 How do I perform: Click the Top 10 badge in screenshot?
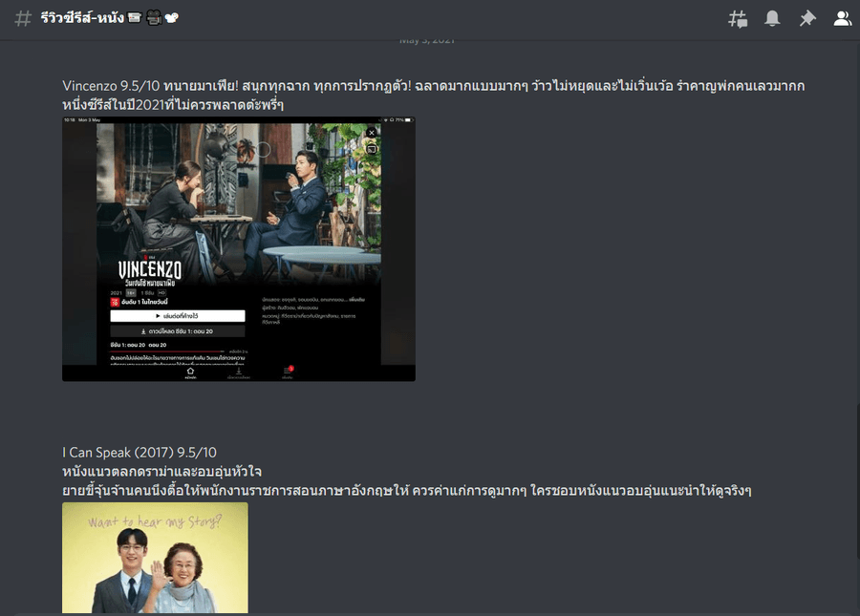(x=115, y=303)
